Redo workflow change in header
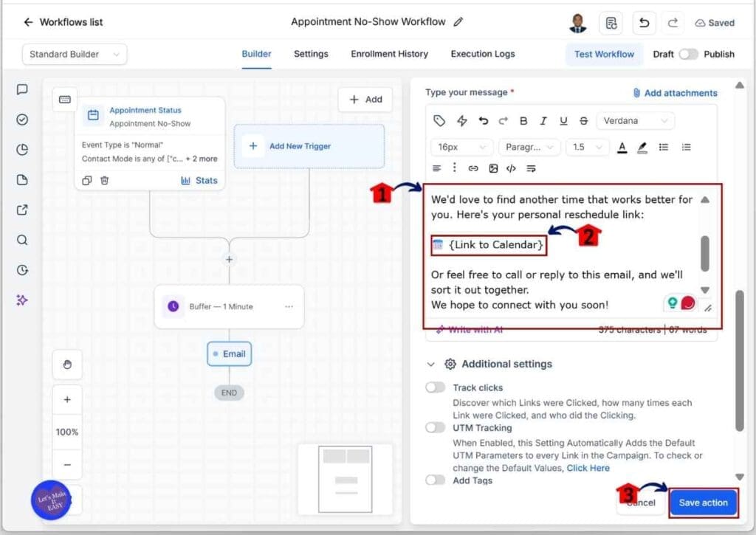The image size is (756, 535). pyautogui.click(x=673, y=23)
